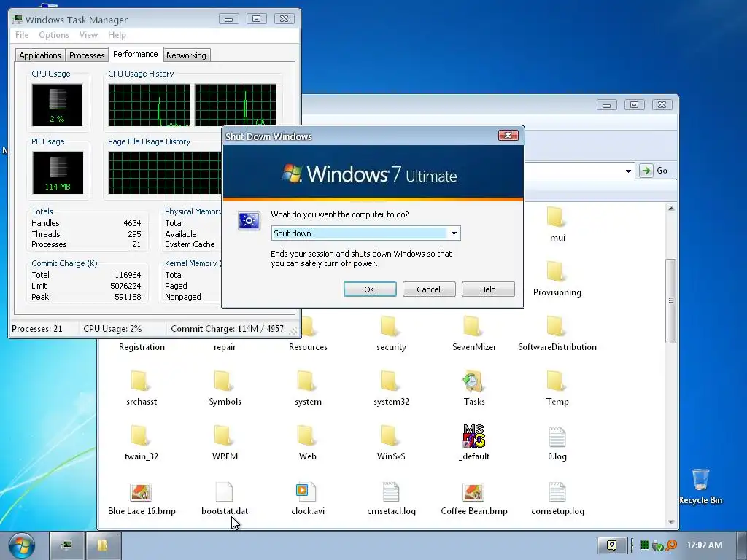Click the Go button in Explorer
This screenshot has height=560, width=747.
click(x=654, y=171)
